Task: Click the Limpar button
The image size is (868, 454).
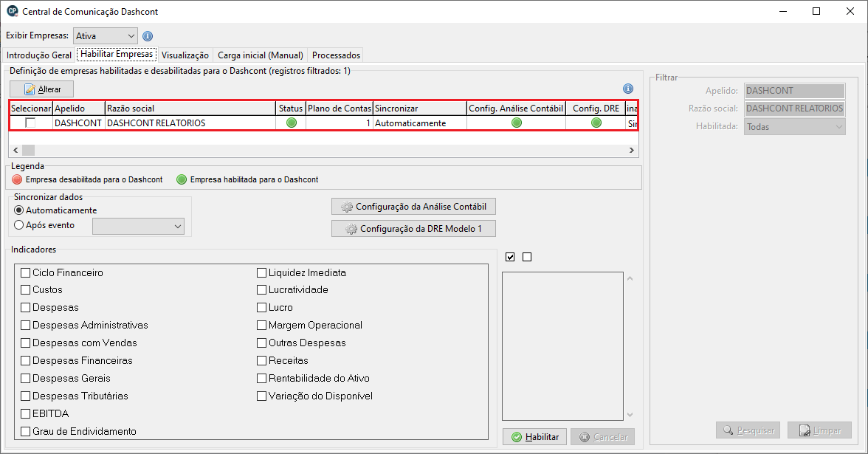Action: pos(820,430)
